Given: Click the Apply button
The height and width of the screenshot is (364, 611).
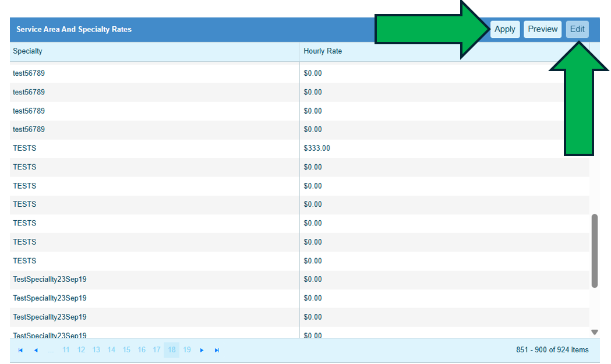Looking at the screenshot, I should coord(504,29).
